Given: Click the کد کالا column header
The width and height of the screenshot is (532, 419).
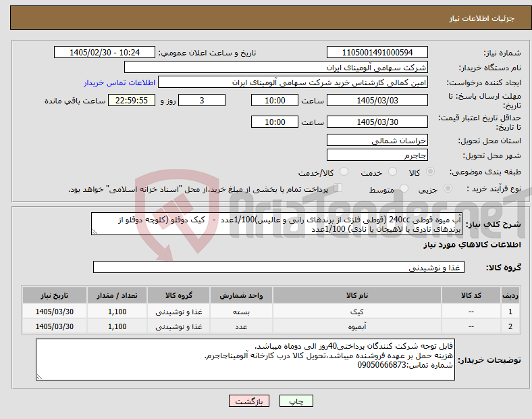Looking at the screenshot, I should pyautogui.click(x=471, y=295).
